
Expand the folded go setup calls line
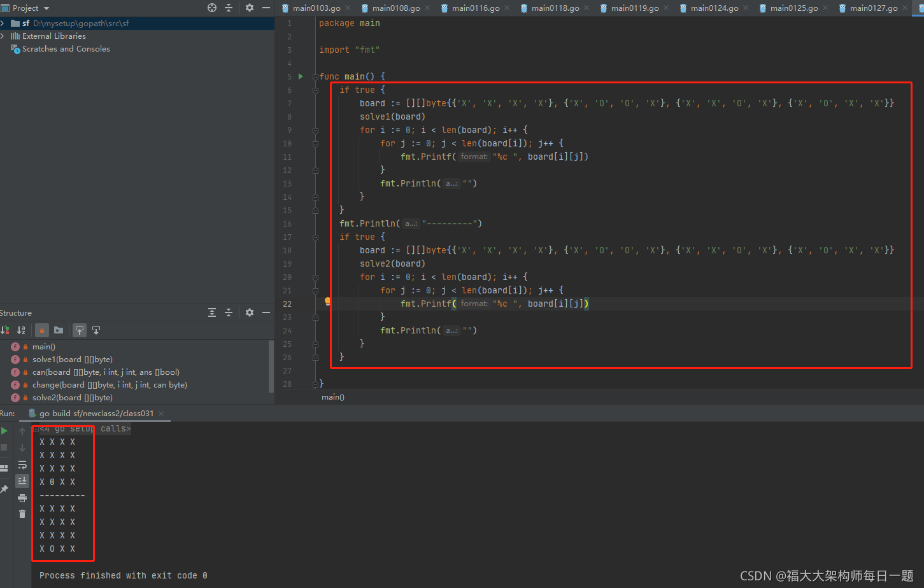click(x=36, y=429)
